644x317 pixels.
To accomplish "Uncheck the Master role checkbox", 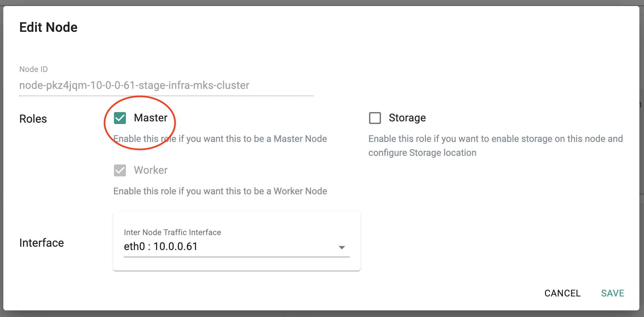I will tap(120, 118).
